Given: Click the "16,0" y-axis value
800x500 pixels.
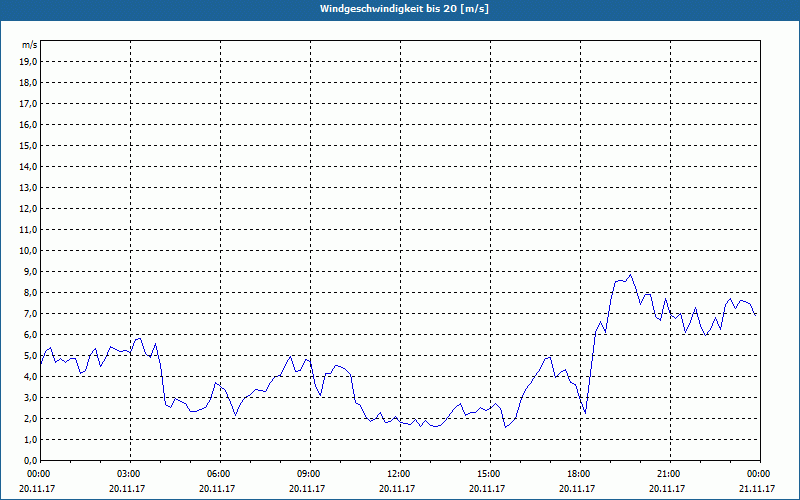Looking at the screenshot, I should pyautogui.click(x=28, y=124).
